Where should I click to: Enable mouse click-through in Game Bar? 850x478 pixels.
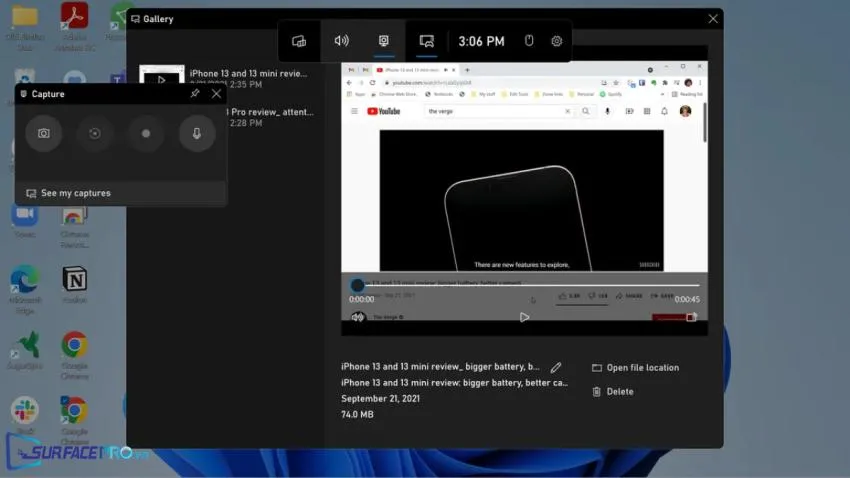529,41
